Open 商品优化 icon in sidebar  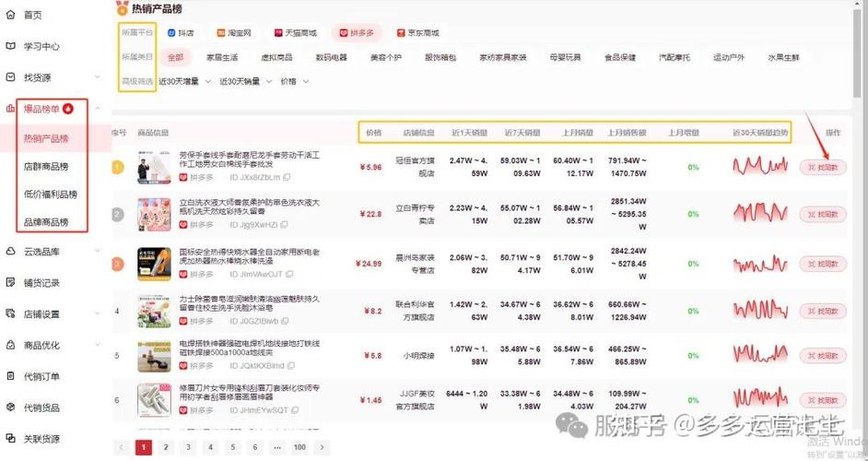click(10, 345)
